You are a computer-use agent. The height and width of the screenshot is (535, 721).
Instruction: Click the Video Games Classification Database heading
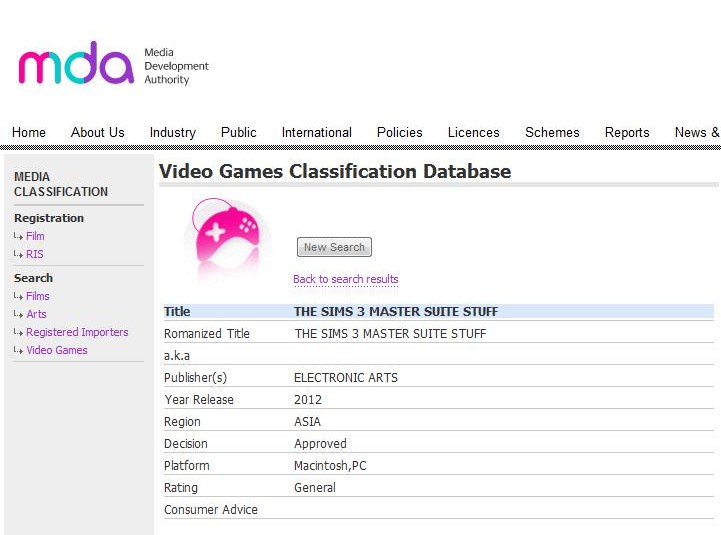(335, 171)
